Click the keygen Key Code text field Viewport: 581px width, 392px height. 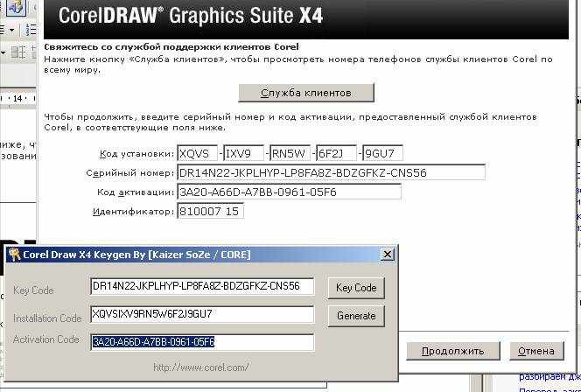pos(201,287)
